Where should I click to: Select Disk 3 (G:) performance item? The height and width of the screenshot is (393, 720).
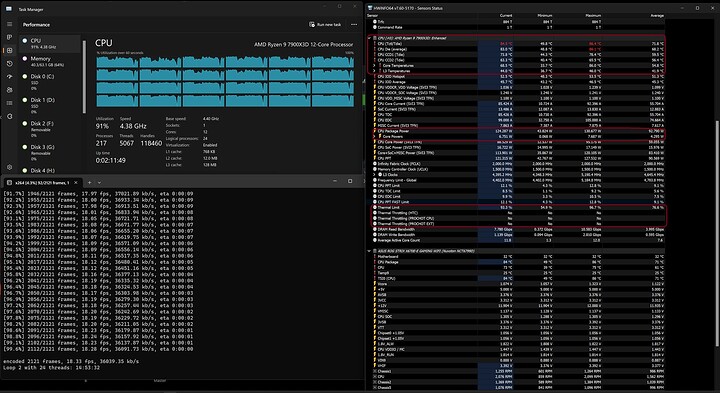click(50, 152)
